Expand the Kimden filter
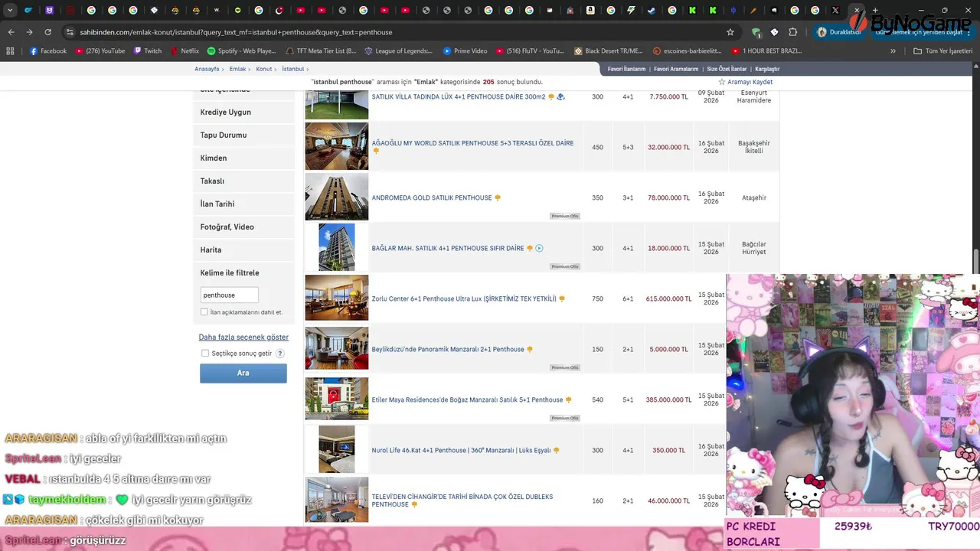The image size is (980, 551). (243, 158)
